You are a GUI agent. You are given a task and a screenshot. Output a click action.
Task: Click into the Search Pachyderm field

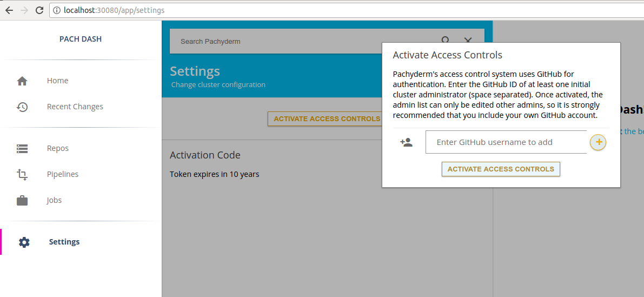(x=303, y=42)
